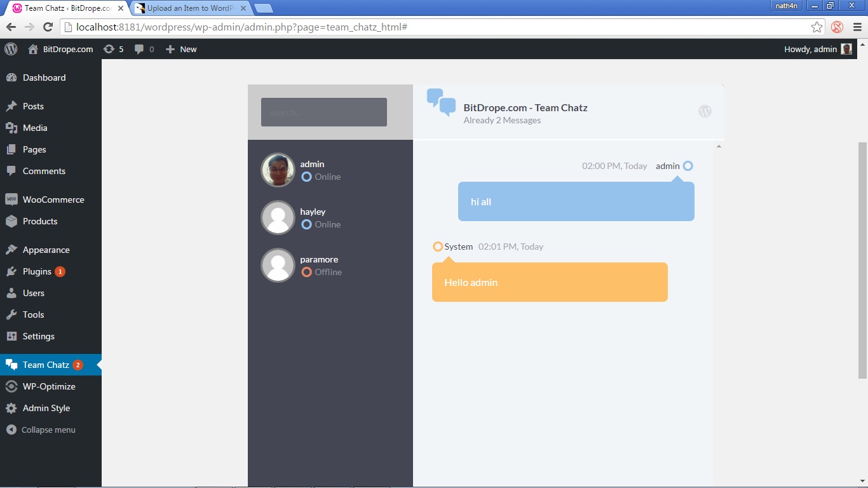
Task: Click the "Hello admin" message bubble
Action: [x=550, y=282]
